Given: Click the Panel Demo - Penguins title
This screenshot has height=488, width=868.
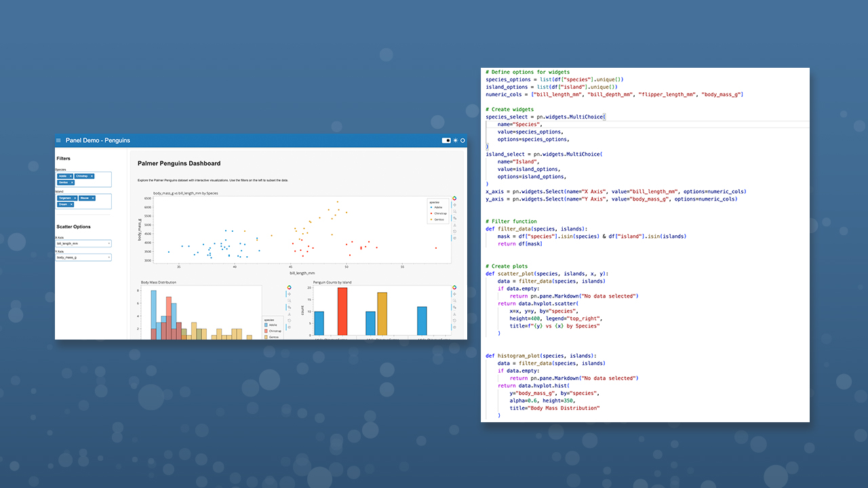Looking at the screenshot, I should [x=98, y=140].
